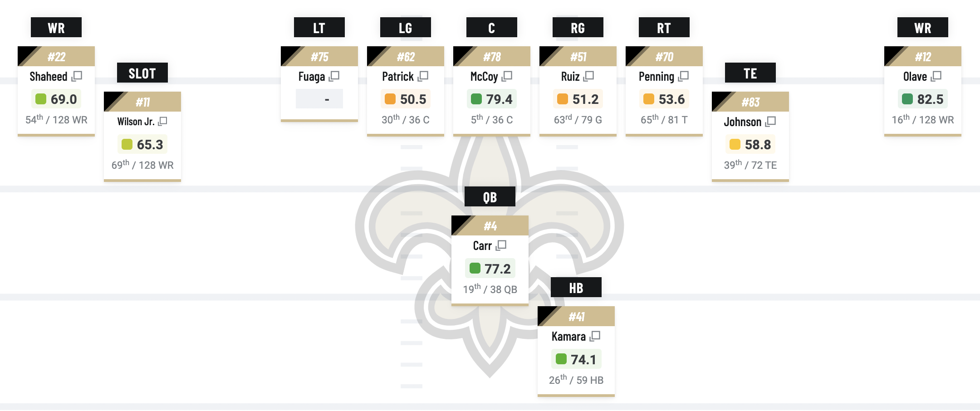Click the popup icon beside Olave
Image resolution: width=980 pixels, height=411 pixels.
pos(936,76)
